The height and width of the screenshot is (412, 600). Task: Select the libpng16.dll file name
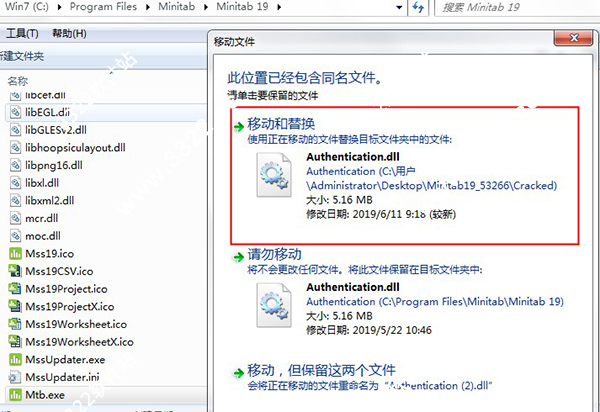(54, 165)
